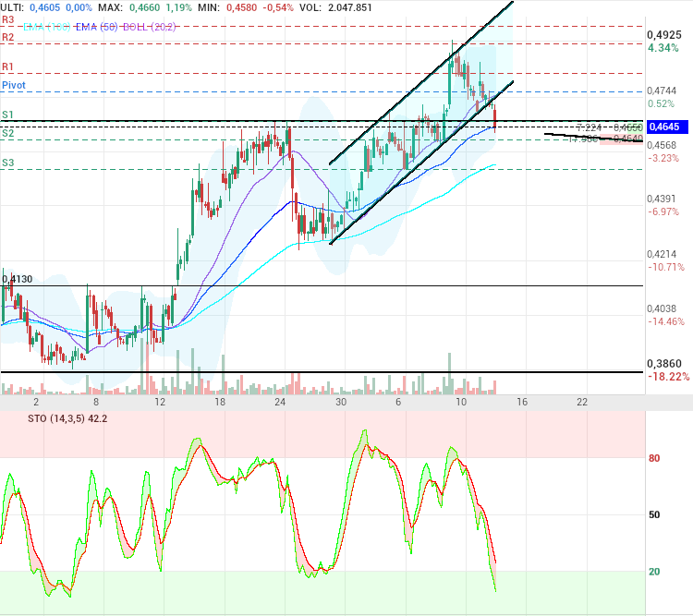
Task: Select the R3 resistance label
Action: (x=7, y=19)
